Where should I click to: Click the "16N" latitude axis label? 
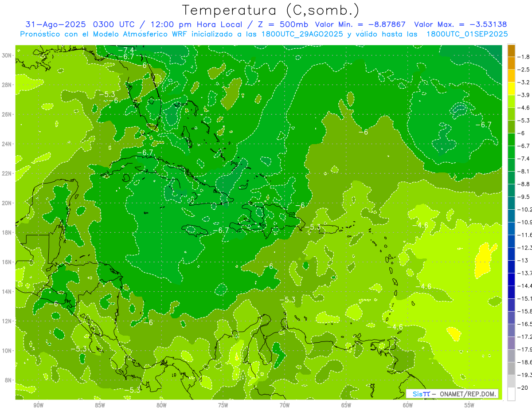coord(7,262)
